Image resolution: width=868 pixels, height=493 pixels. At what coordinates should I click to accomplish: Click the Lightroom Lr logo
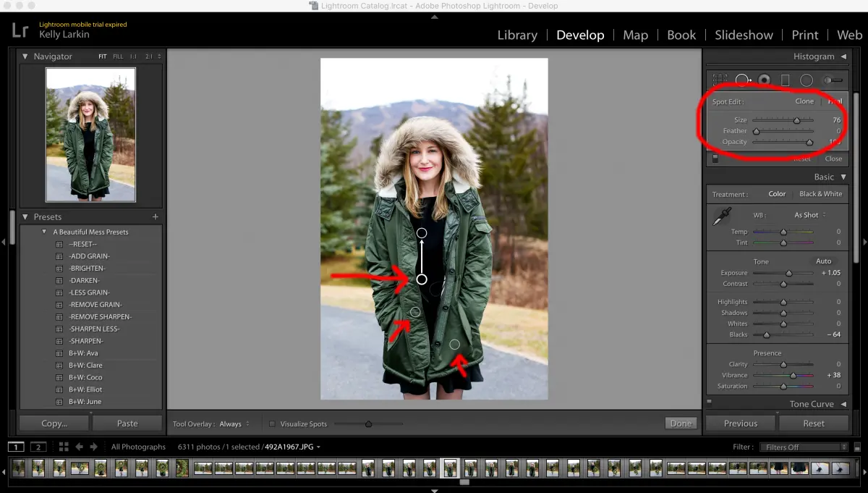pos(20,30)
